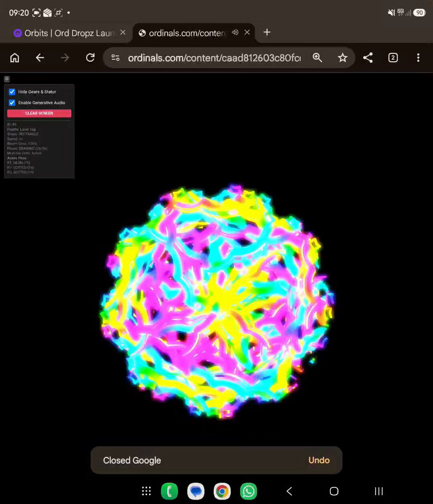Go to the Chrome home page
Image resolution: width=433 pixels, height=504 pixels.
pos(15,58)
